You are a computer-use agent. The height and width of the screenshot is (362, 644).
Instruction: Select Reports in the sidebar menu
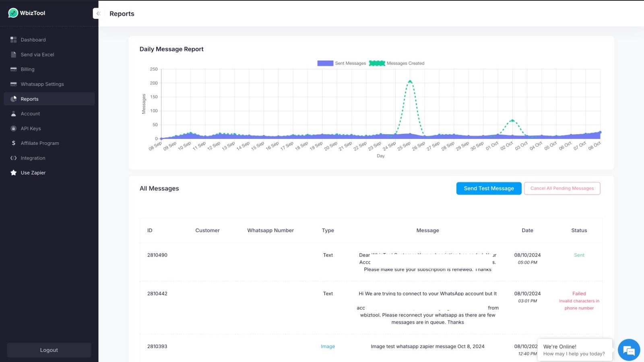tap(30, 99)
